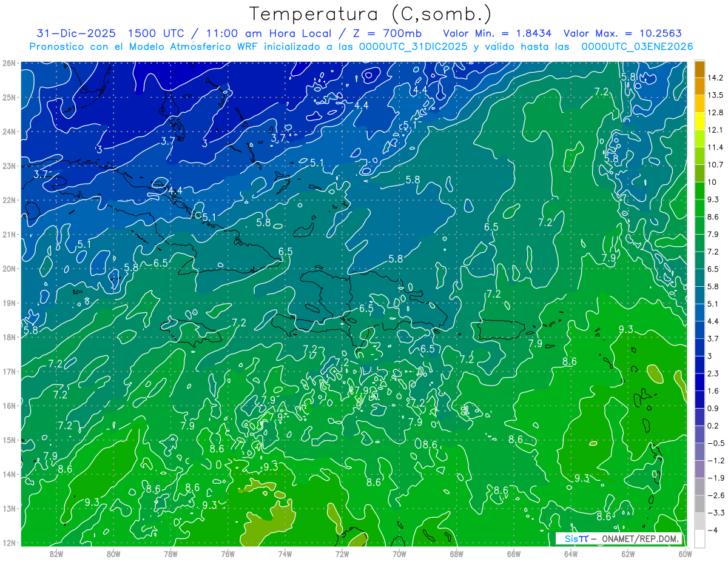The height and width of the screenshot is (562, 728).
Task: Click the brown swatch above 14.2 on scale
Action: pos(699,69)
